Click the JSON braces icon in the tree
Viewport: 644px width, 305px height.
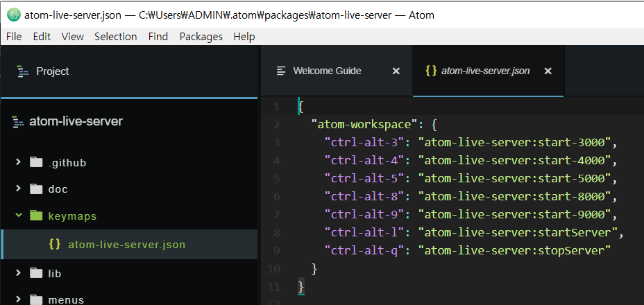click(x=55, y=244)
